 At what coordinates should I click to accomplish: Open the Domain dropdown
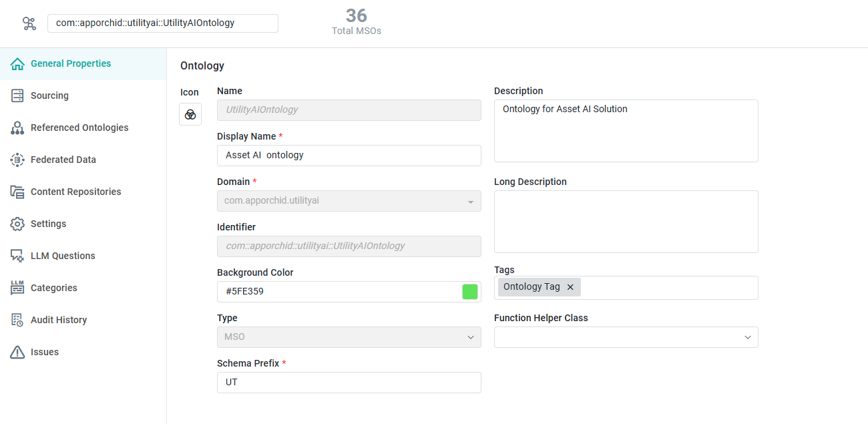(x=470, y=202)
